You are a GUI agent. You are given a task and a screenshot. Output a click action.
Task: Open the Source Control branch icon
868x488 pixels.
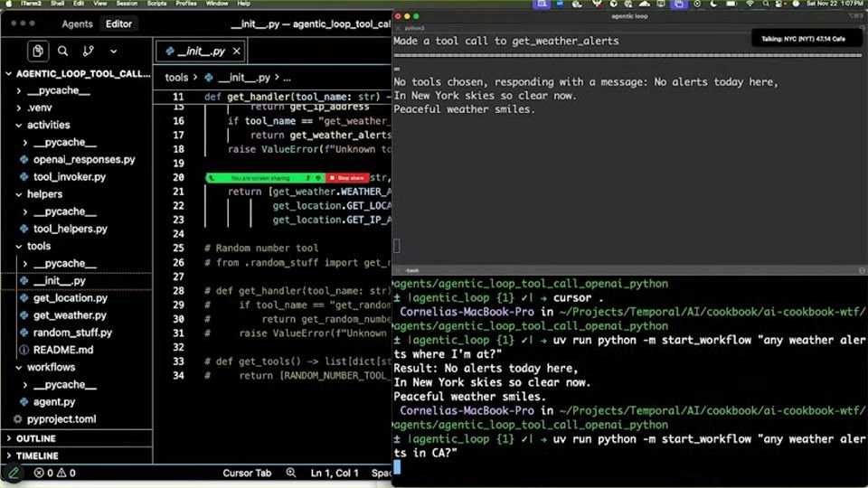pyautogui.click(x=88, y=51)
